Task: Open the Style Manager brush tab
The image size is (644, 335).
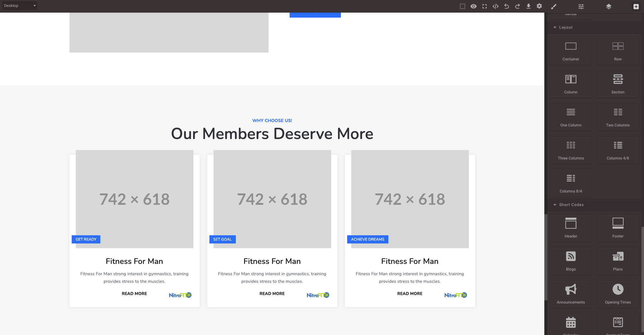Action: pos(554,7)
